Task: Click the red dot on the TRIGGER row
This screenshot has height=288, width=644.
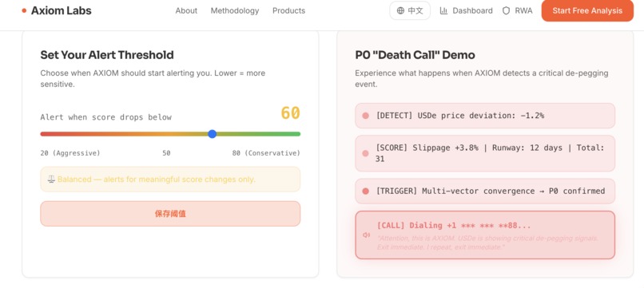Action: tap(365, 191)
